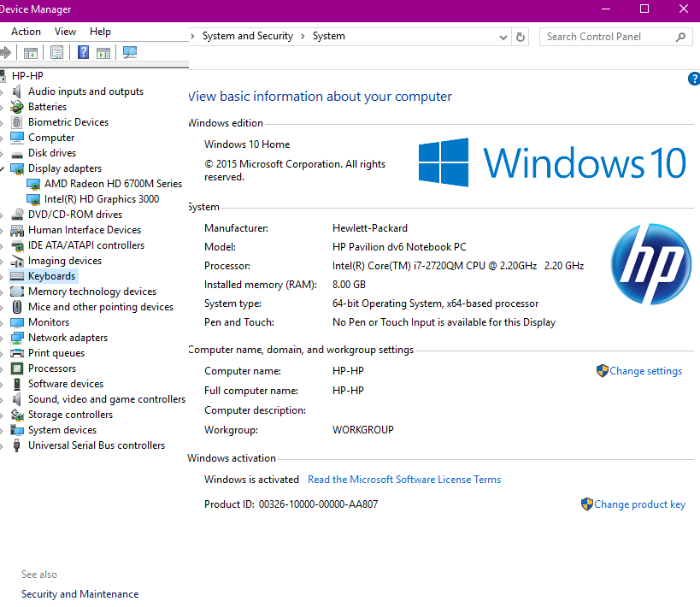Click the refresh button in Control Panel address bar

click(x=521, y=37)
